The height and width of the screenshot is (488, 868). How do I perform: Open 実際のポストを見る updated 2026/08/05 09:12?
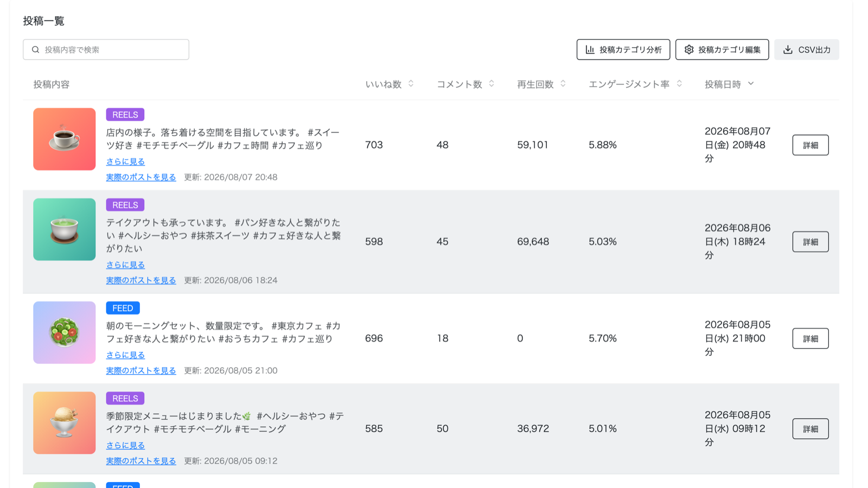(x=141, y=461)
